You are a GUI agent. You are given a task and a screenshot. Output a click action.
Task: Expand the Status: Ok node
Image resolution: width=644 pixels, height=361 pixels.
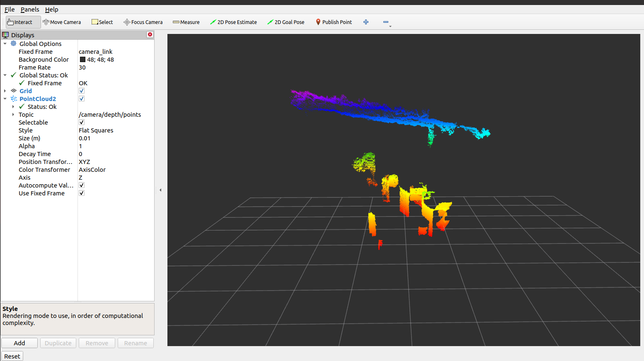[13, 106]
